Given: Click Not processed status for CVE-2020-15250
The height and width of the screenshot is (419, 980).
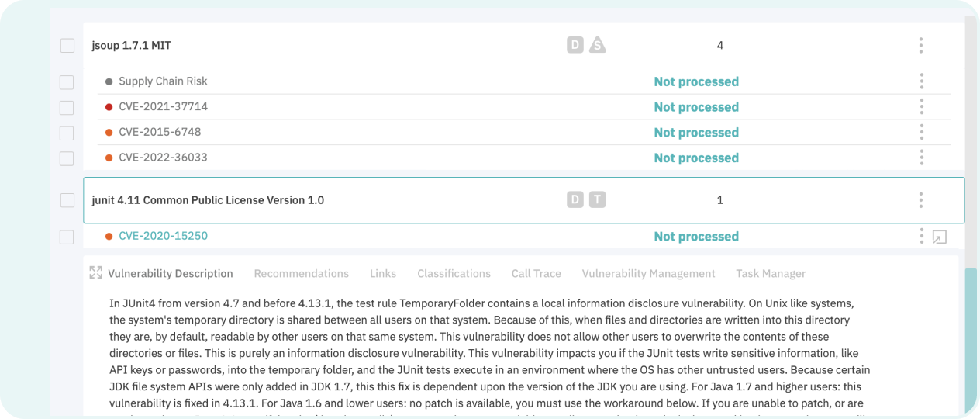Looking at the screenshot, I should coord(696,237).
